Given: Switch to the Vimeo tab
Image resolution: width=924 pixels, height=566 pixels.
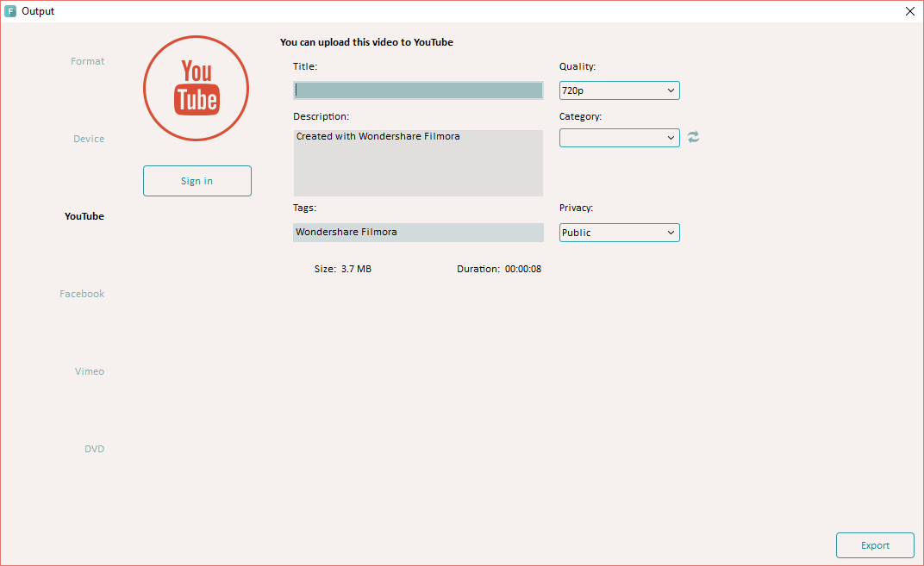Looking at the screenshot, I should pyautogui.click(x=89, y=371).
